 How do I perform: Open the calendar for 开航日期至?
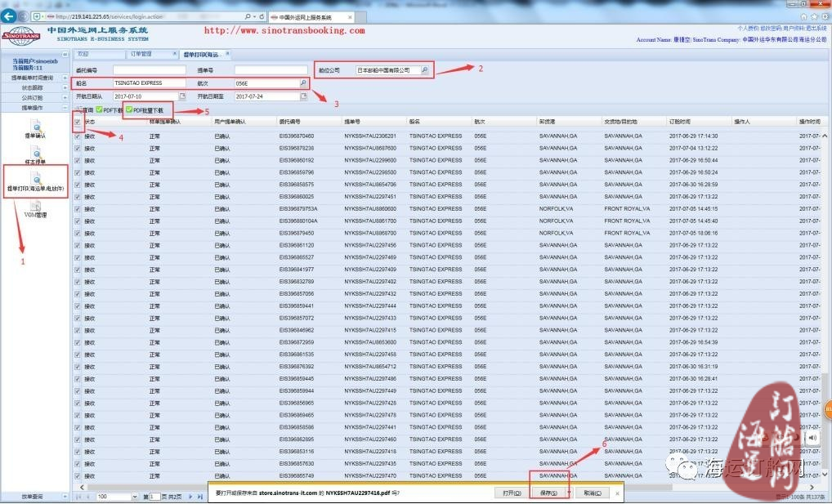click(x=303, y=96)
